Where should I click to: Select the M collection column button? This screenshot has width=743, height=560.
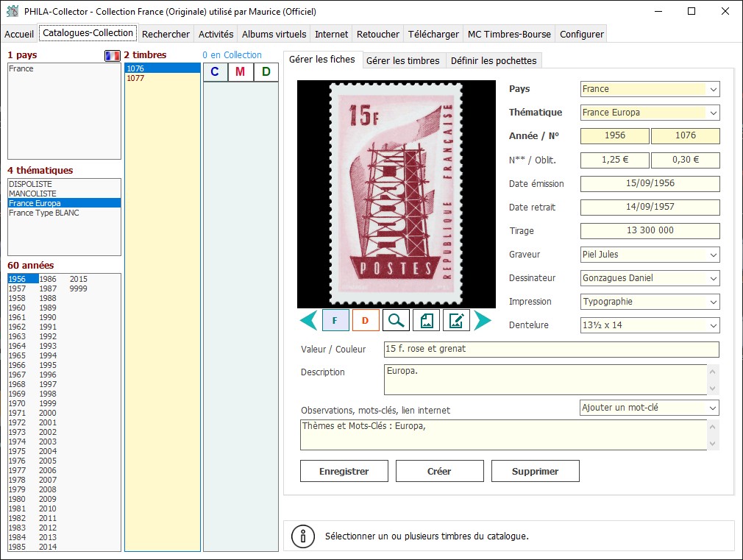point(241,72)
